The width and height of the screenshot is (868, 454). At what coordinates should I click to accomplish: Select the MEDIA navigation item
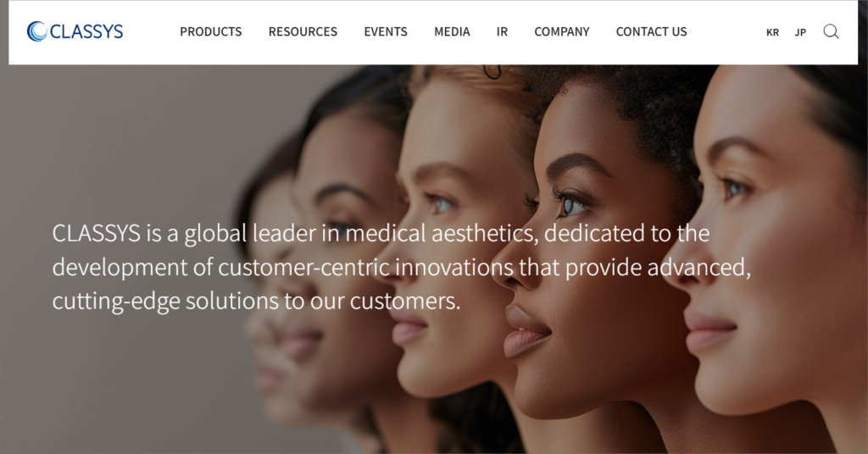point(452,32)
